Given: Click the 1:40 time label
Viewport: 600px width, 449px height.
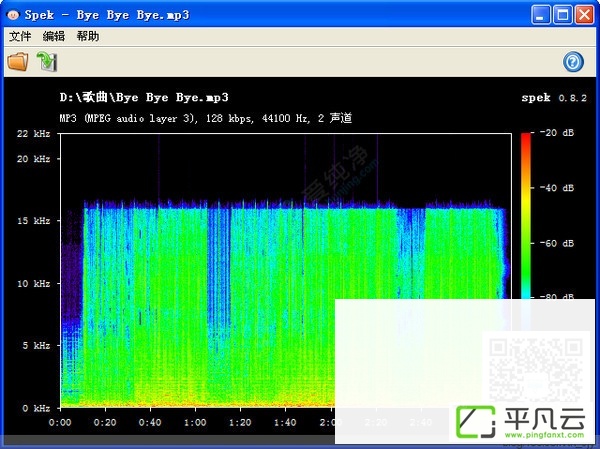Looking at the screenshot, I should tap(285, 423).
